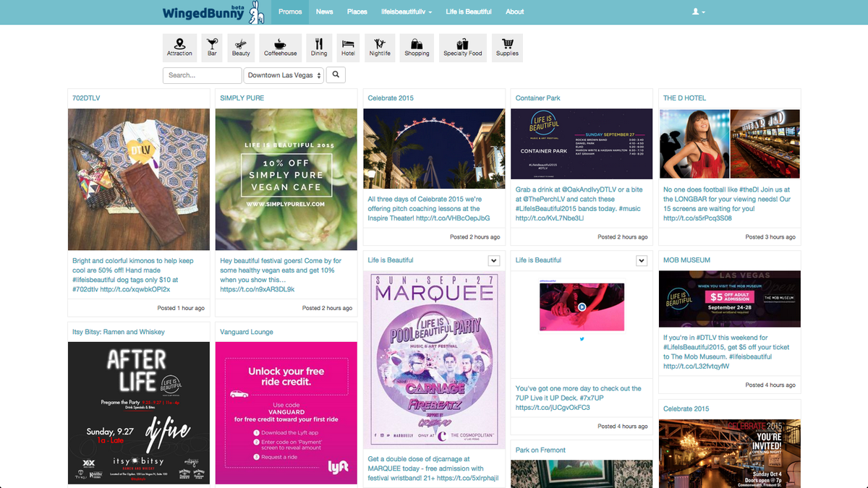Image resolution: width=868 pixels, height=488 pixels.
Task: Open the Mob Museum discount banner
Action: point(729,299)
